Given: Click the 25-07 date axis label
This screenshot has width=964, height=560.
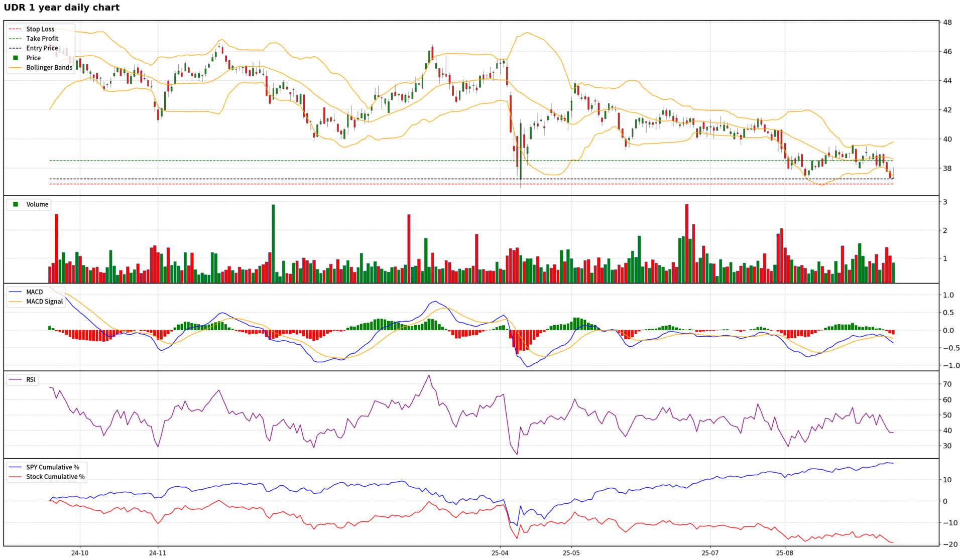Looking at the screenshot, I should click(x=710, y=553).
